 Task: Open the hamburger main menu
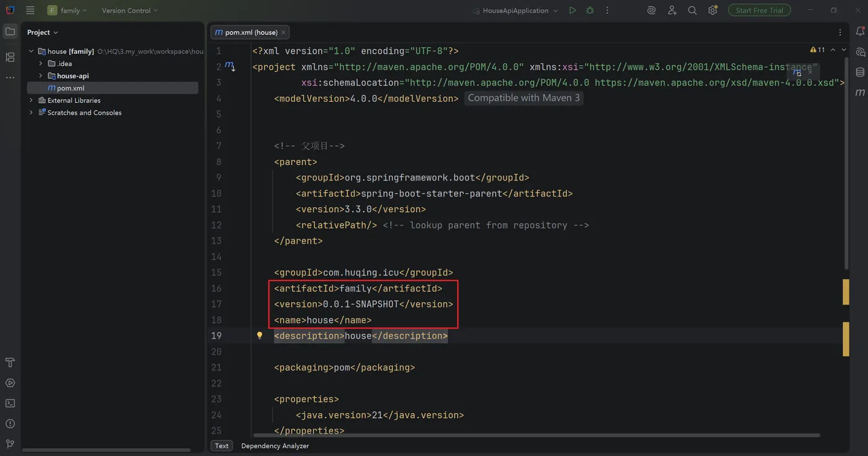30,11
